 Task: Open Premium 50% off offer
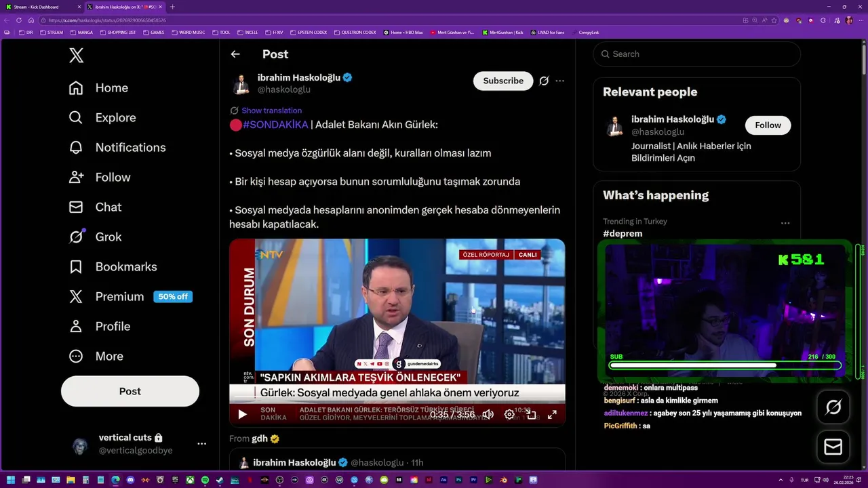[131, 297]
